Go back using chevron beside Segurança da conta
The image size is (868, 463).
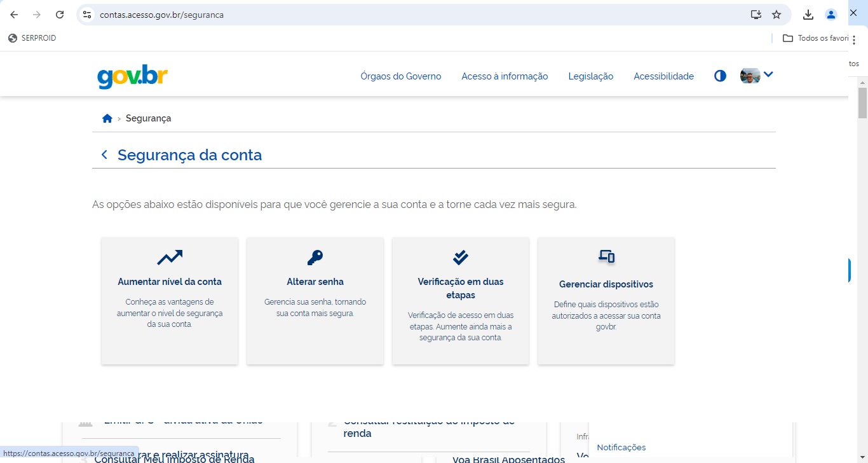104,155
